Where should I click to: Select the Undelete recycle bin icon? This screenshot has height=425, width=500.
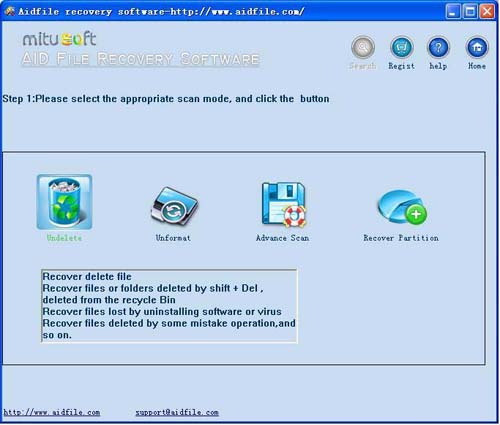click(x=64, y=202)
